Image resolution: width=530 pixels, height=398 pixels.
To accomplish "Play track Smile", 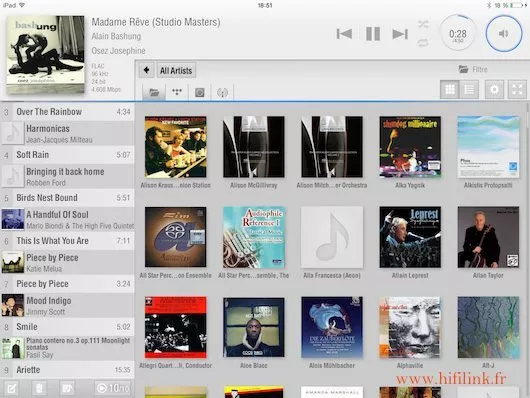I will coord(67,326).
